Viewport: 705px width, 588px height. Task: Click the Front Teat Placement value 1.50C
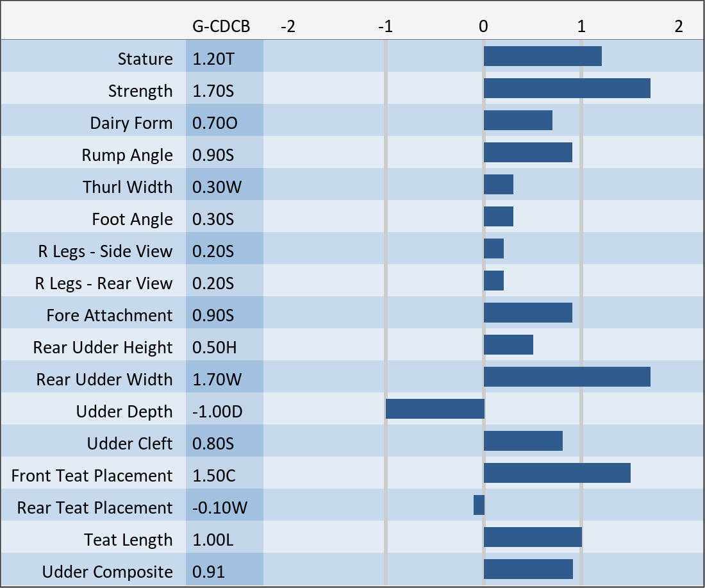(x=214, y=476)
